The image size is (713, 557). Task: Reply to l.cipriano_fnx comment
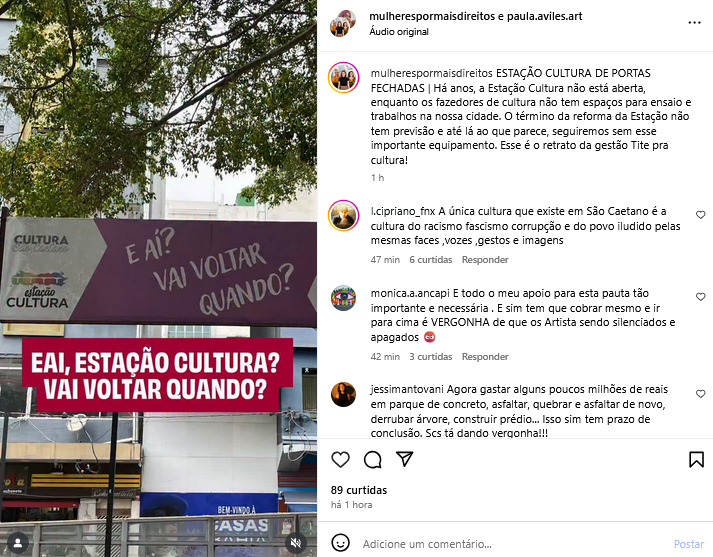click(x=485, y=260)
